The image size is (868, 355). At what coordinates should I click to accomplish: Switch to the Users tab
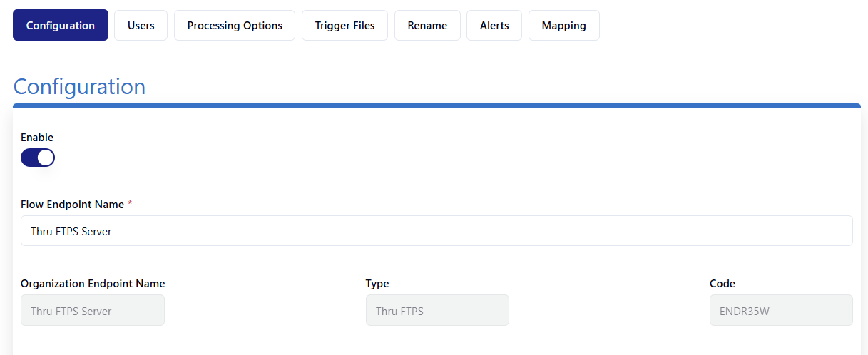pos(141,25)
